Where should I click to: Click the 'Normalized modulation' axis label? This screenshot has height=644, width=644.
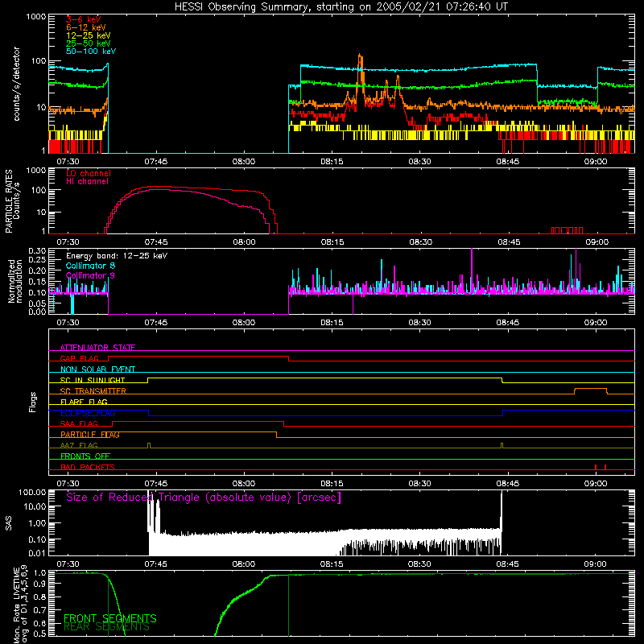(x=15, y=281)
